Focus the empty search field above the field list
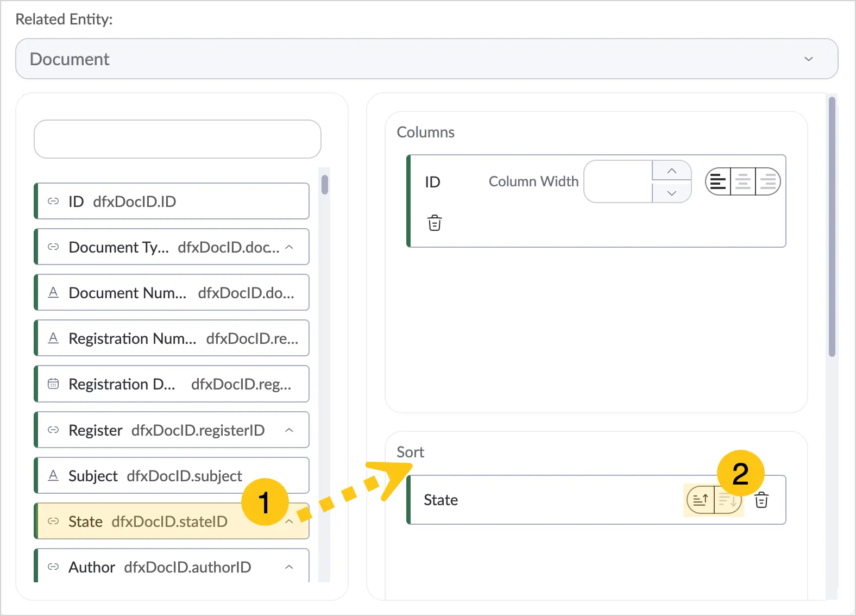This screenshot has height=616, width=856. (x=178, y=139)
